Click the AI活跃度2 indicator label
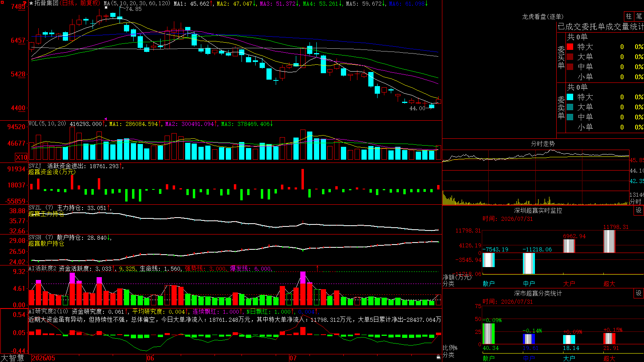 pos(43,268)
